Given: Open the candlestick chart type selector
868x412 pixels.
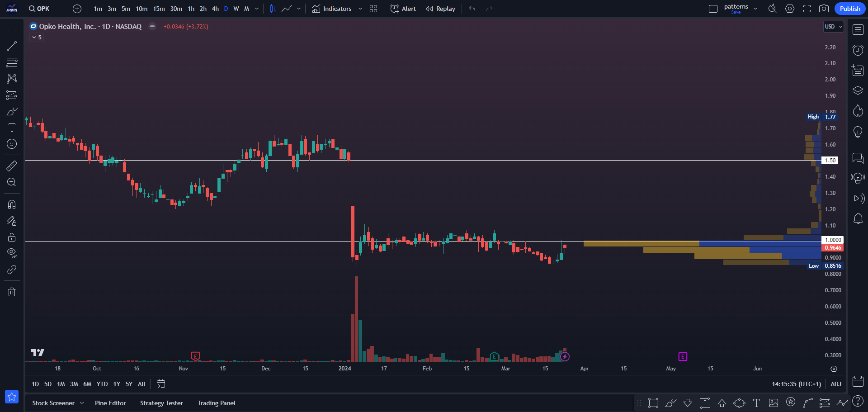Looking at the screenshot, I should point(273,9).
